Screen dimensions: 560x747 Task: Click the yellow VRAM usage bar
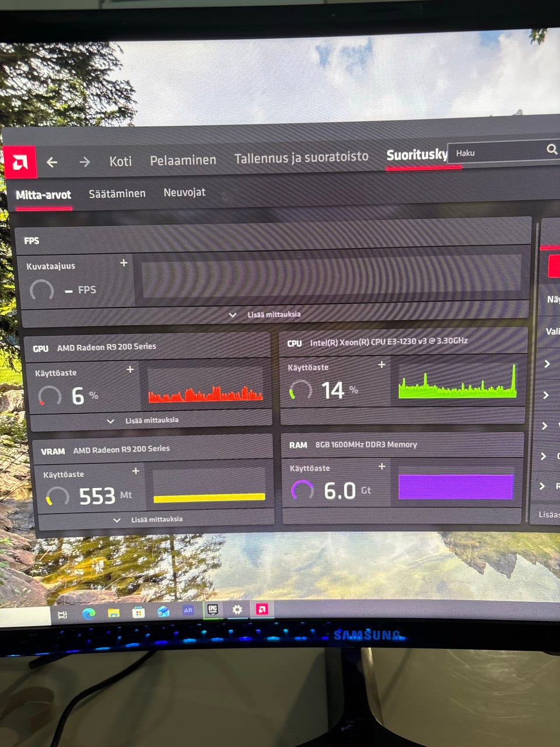click(x=209, y=498)
